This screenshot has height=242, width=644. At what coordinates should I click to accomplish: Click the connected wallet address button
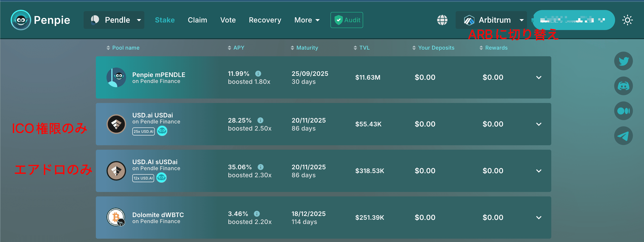574,20
